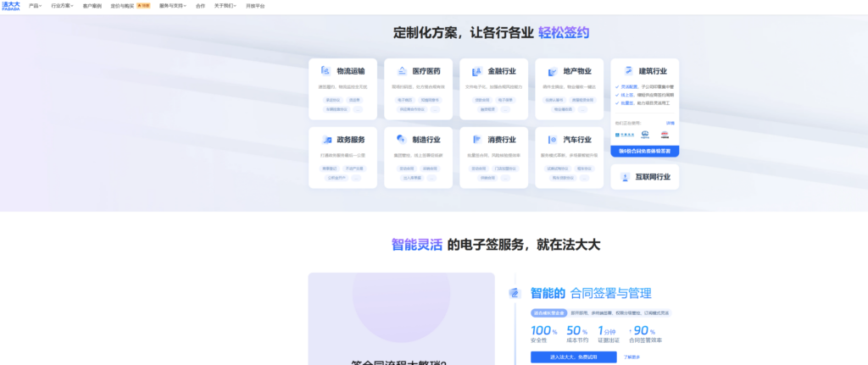Click the 医疗医药 card icon

pyautogui.click(x=402, y=71)
